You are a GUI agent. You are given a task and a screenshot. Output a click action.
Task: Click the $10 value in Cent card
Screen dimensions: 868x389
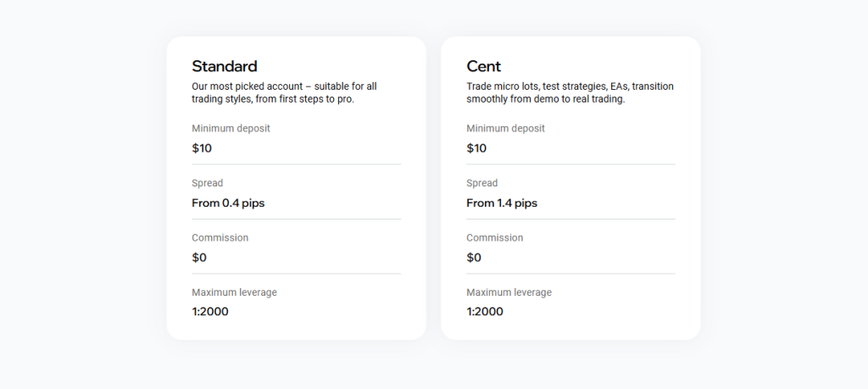[x=476, y=148]
